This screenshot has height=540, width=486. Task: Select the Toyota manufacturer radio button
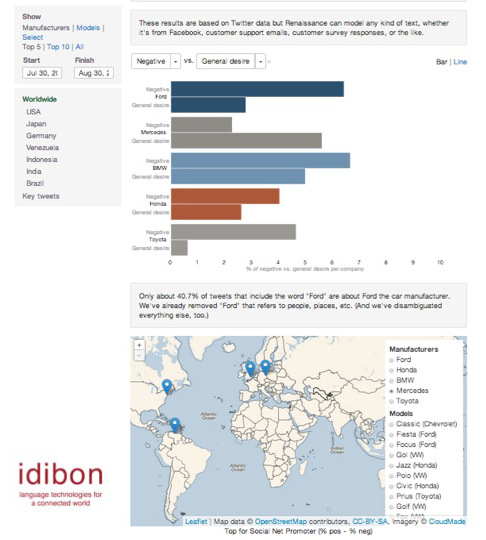(x=391, y=402)
